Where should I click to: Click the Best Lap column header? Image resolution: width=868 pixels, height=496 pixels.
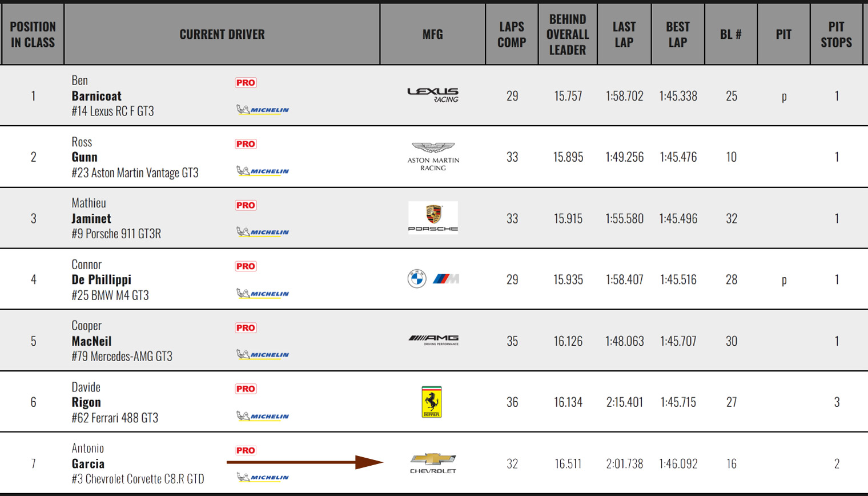(x=678, y=34)
